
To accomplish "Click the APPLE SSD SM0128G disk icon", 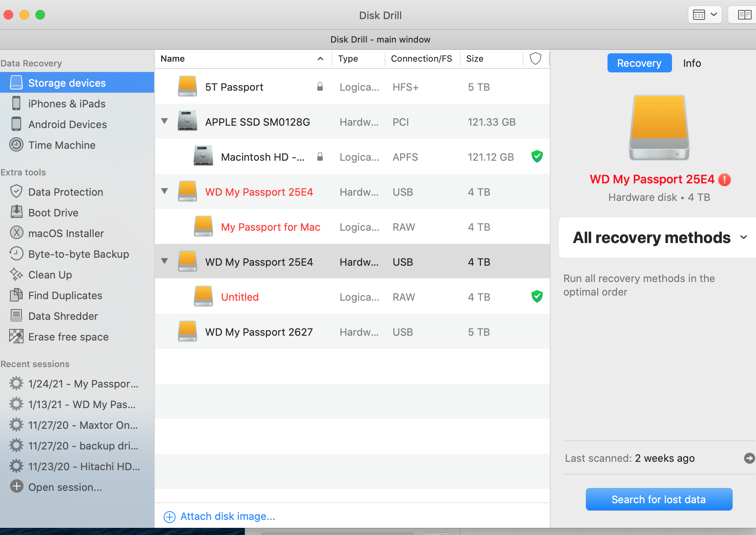I will tap(187, 121).
